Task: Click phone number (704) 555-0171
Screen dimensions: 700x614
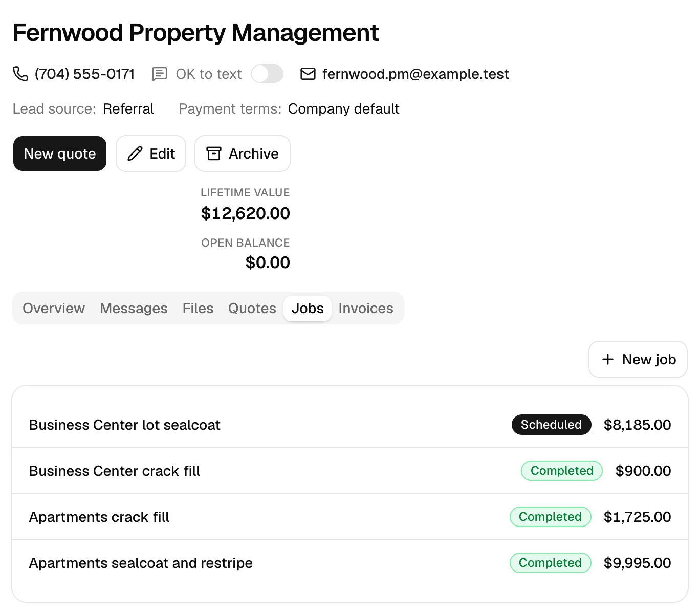Action: click(84, 74)
